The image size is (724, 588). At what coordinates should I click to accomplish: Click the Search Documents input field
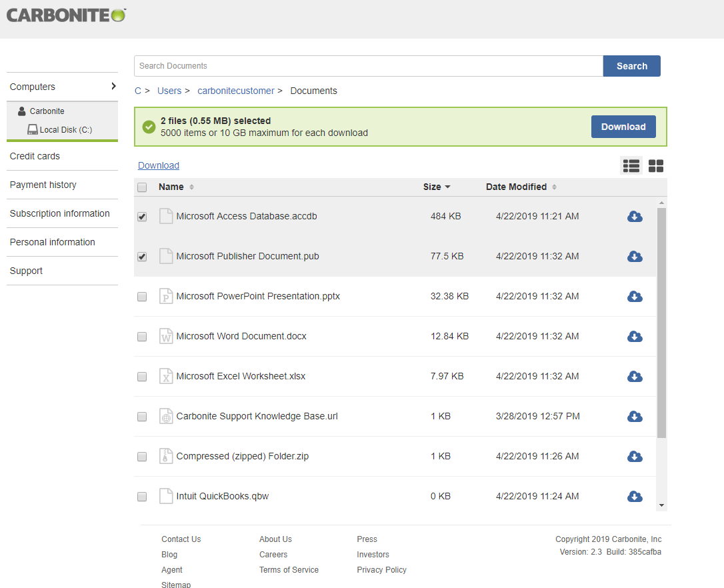[369, 66]
